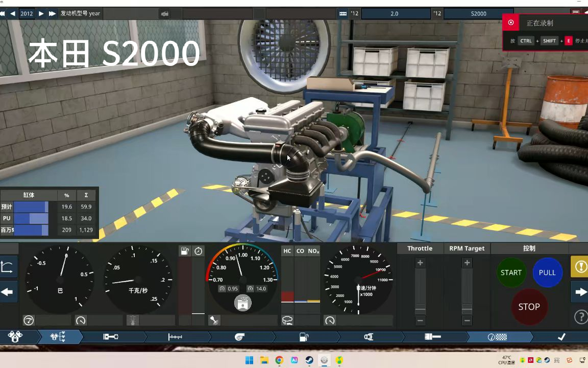
Task: Open the engine variant step tab
Action: (x=59, y=337)
